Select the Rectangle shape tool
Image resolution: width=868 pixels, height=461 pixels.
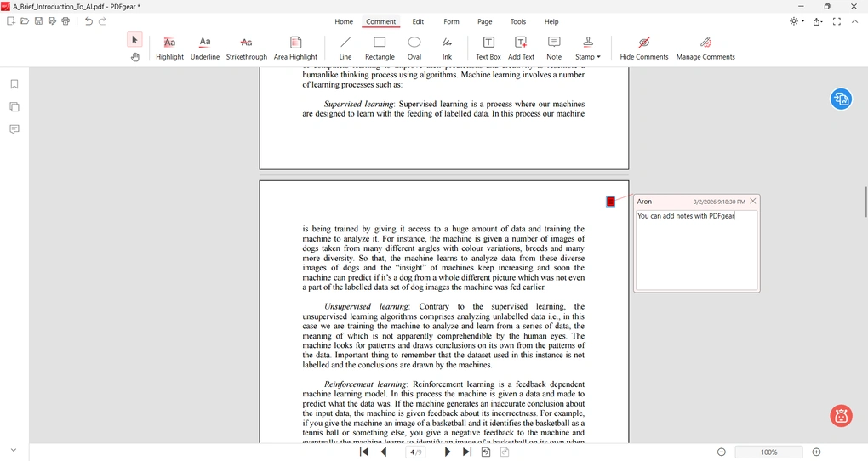pyautogui.click(x=380, y=48)
